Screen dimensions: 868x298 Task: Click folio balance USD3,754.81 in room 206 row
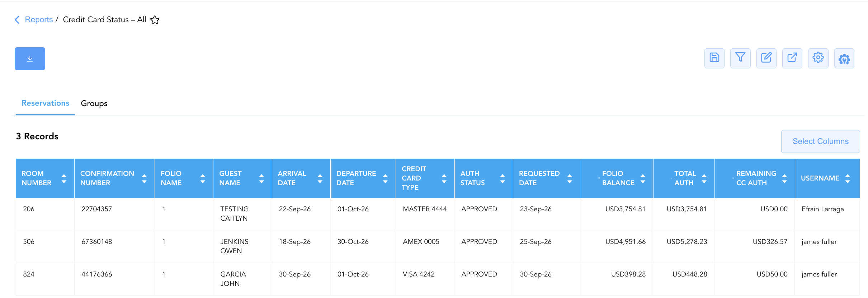coord(626,209)
